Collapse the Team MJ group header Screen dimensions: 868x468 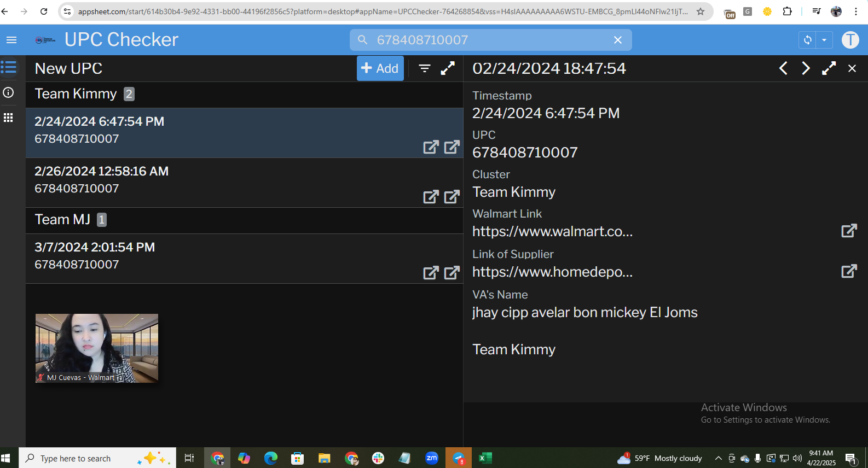click(x=63, y=220)
